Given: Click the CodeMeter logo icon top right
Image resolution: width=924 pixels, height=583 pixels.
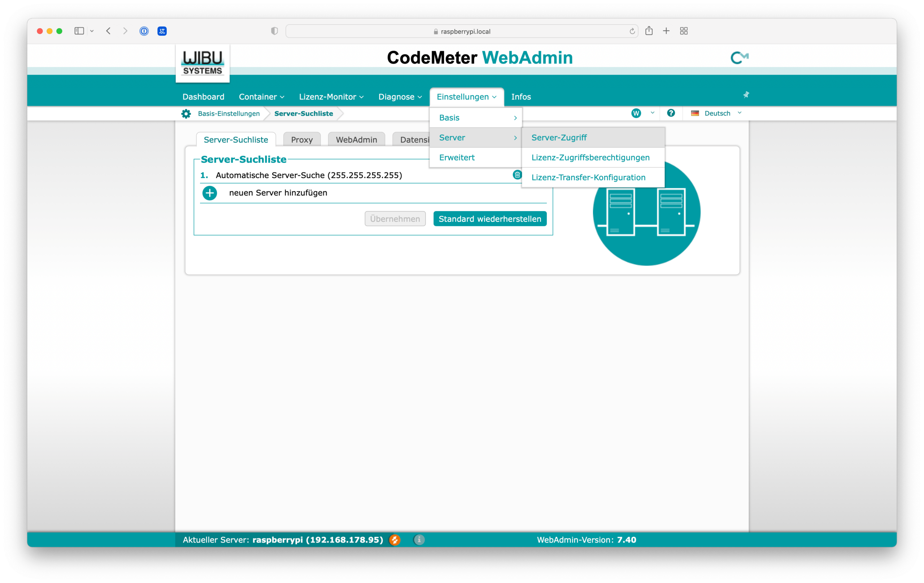Looking at the screenshot, I should (739, 57).
